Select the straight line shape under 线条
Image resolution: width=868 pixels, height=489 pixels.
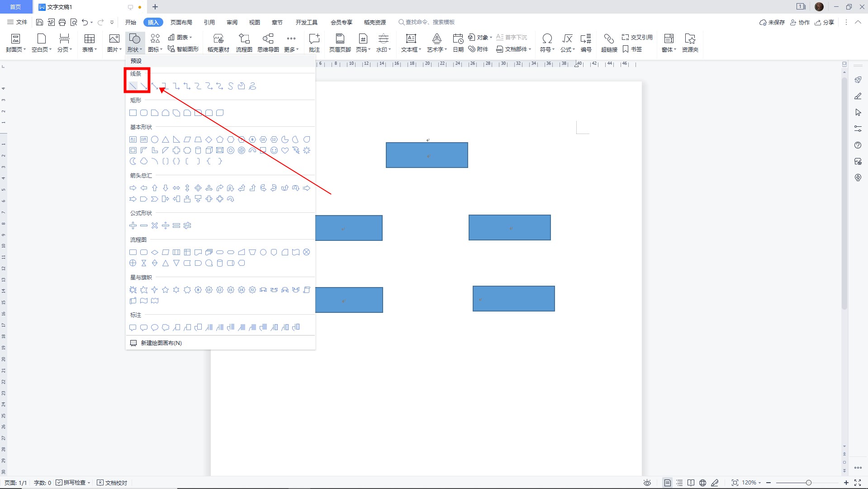(133, 86)
